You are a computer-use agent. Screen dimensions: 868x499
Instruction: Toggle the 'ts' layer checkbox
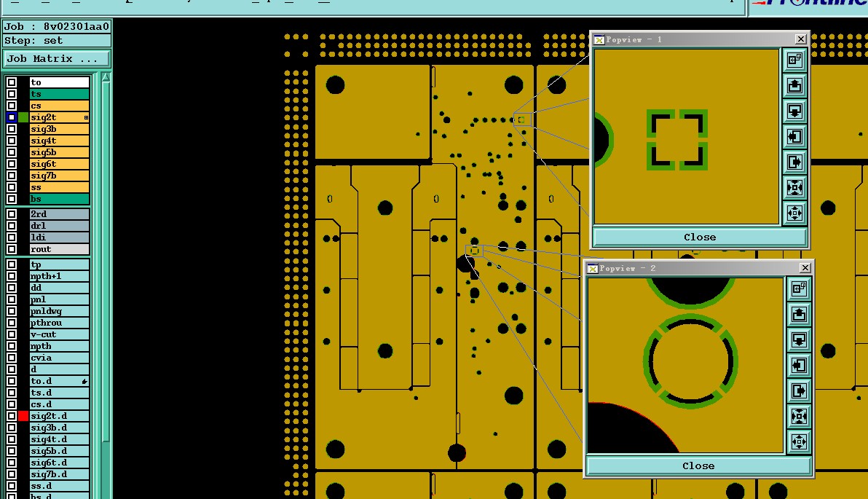point(12,93)
